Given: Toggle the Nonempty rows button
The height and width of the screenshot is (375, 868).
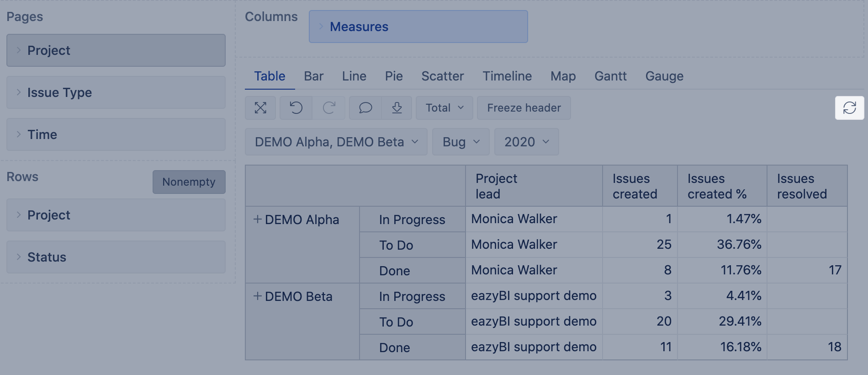Looking at the screenshot, I should coord(189,182).
